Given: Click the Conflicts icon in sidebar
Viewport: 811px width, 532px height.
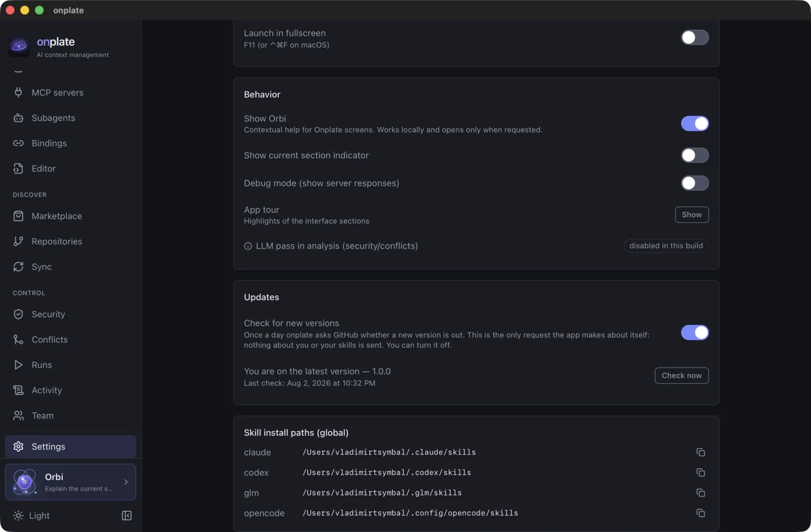Looking at the screenshot, I should click(18, 340).
